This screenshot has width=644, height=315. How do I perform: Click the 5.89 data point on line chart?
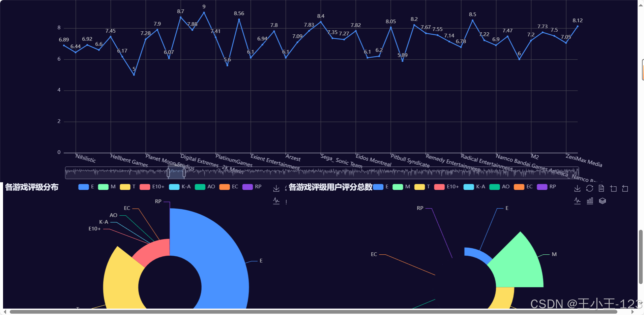(403, 61)
